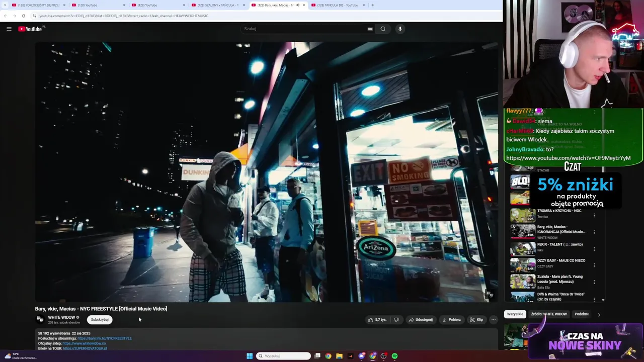Viewport: 644px width, 362px height.
Task: Select the Podobne filter chip
Action: pyautogui.click(x=582, y=314)
